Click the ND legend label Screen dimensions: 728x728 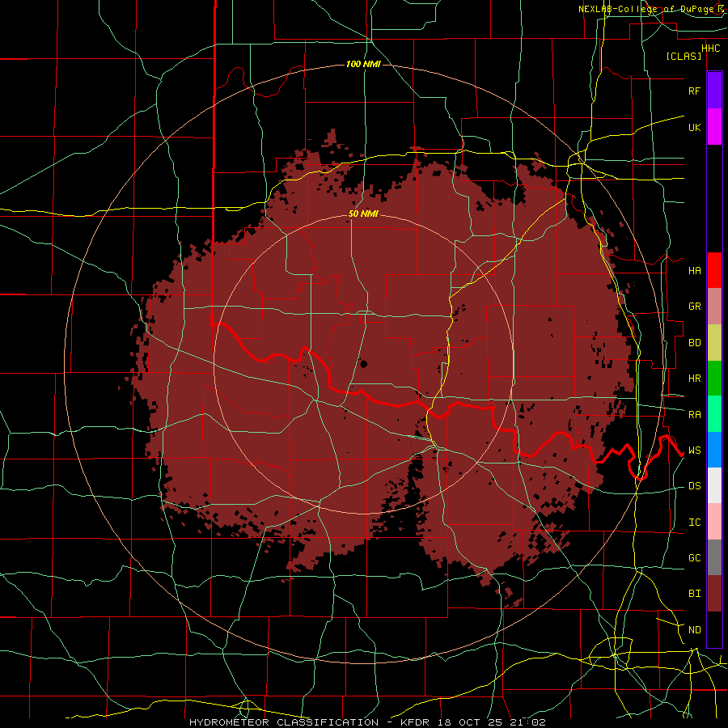pos(694,630)
